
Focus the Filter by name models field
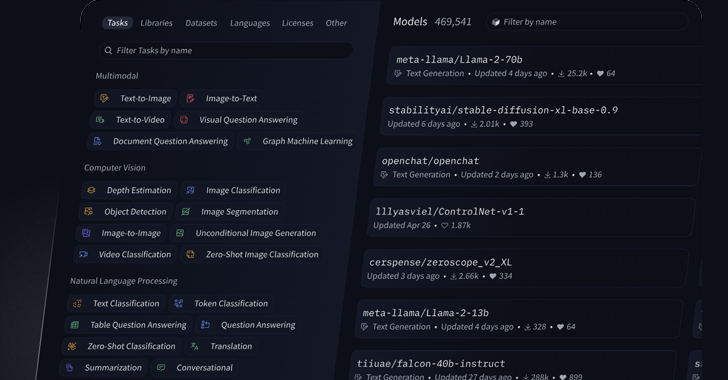point(587,22)
